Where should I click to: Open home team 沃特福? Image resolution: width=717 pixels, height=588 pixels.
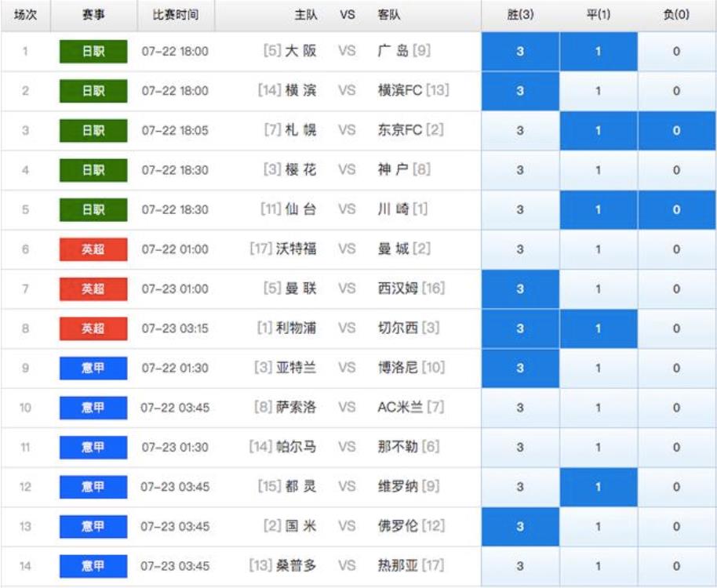[x=297, y=249]
